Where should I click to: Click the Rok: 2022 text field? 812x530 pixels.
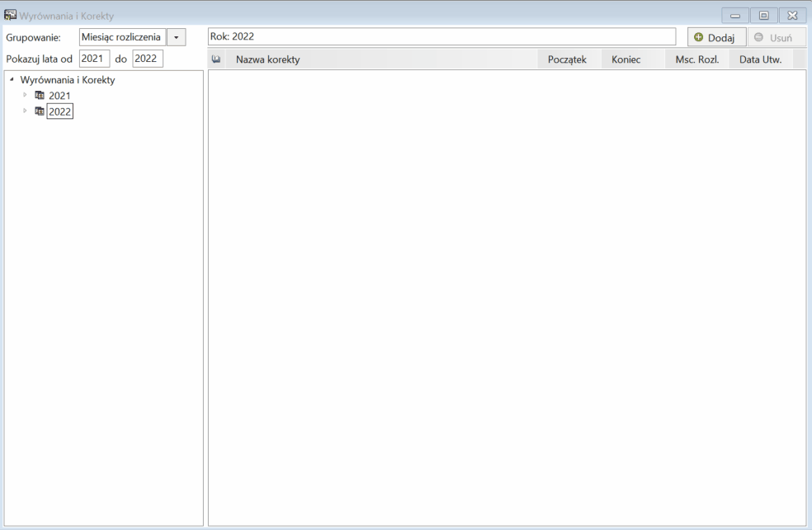(441, 36)
